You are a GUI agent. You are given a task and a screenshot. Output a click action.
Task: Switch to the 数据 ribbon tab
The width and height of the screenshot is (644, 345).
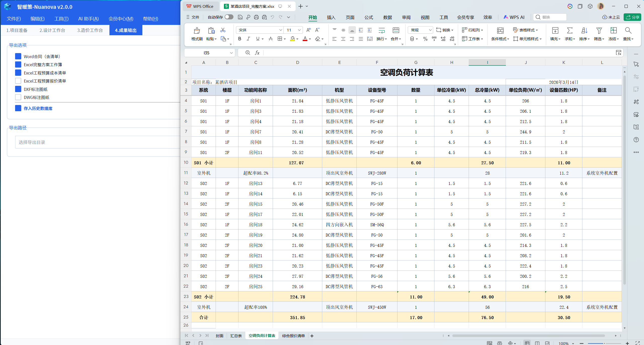[387, 17]
